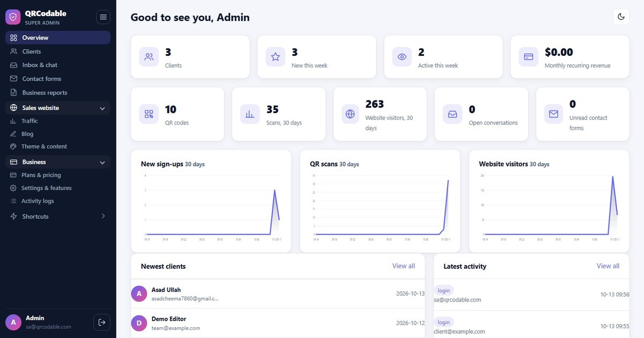
Task: Open Inbox & chat in the sidebar
Action: click(x=58, y=65)
